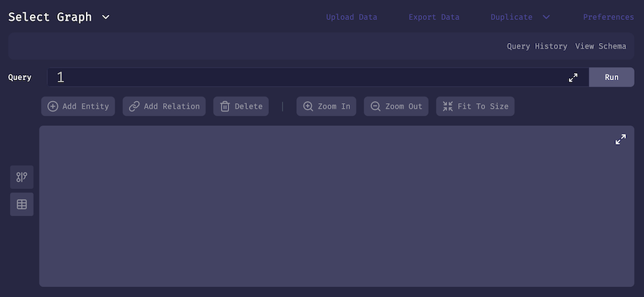Image resolution: width=644 pixels, height=297 pixels.
Task: Click the Delete toolbar button
Action: (x=241, y=107)
